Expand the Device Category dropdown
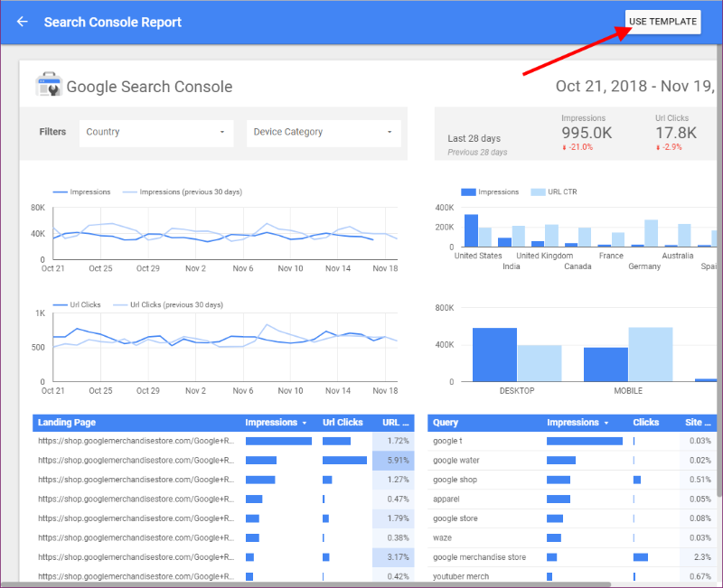Image resolution: width=723 pixels, height=588 pixels. pyautogui.click(x=324, y=132)
